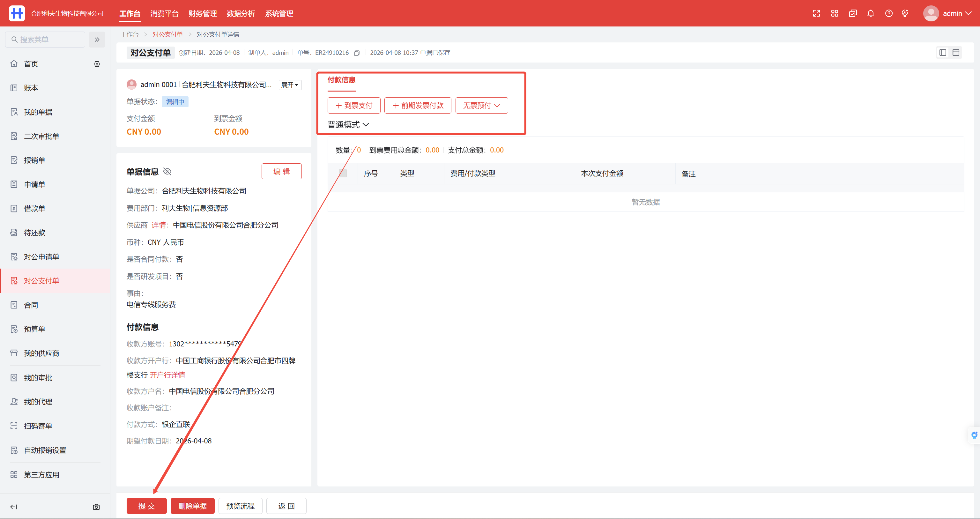Screen dimensions: 980x519
Task: Click the fullscreen icon in top bar
Action: point(816,13)
